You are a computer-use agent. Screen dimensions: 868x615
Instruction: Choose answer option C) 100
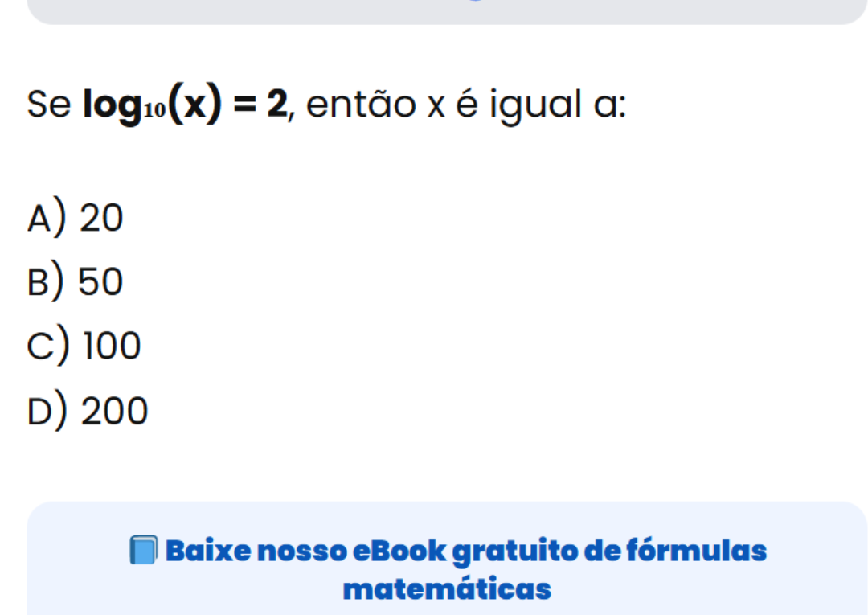[x=84, y=347]
